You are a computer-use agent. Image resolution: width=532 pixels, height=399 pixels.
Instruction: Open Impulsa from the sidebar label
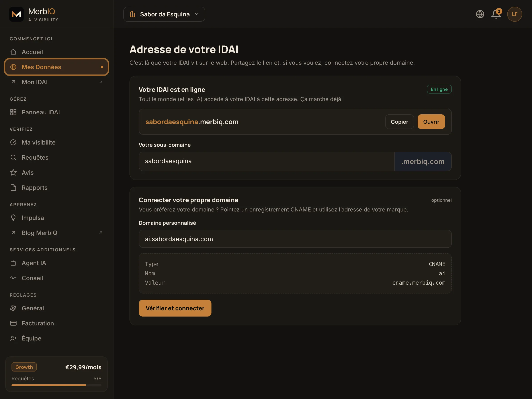pos(33,218)
